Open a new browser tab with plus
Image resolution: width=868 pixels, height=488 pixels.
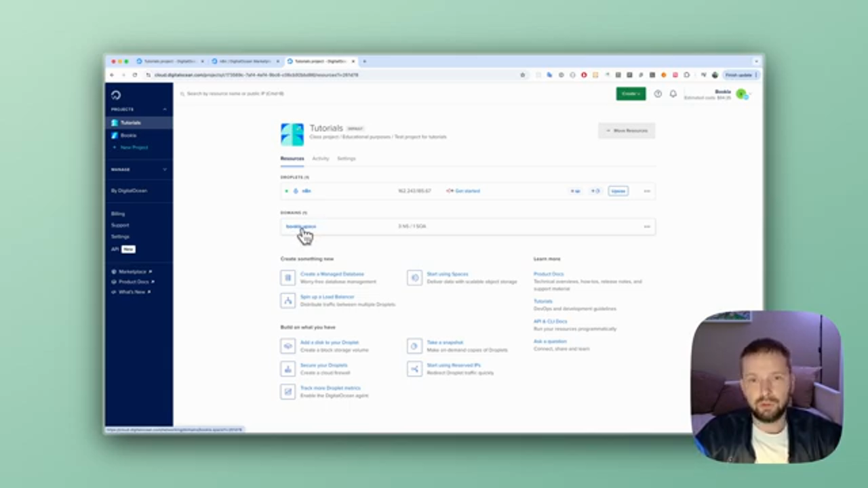click(x=364, y=61)
